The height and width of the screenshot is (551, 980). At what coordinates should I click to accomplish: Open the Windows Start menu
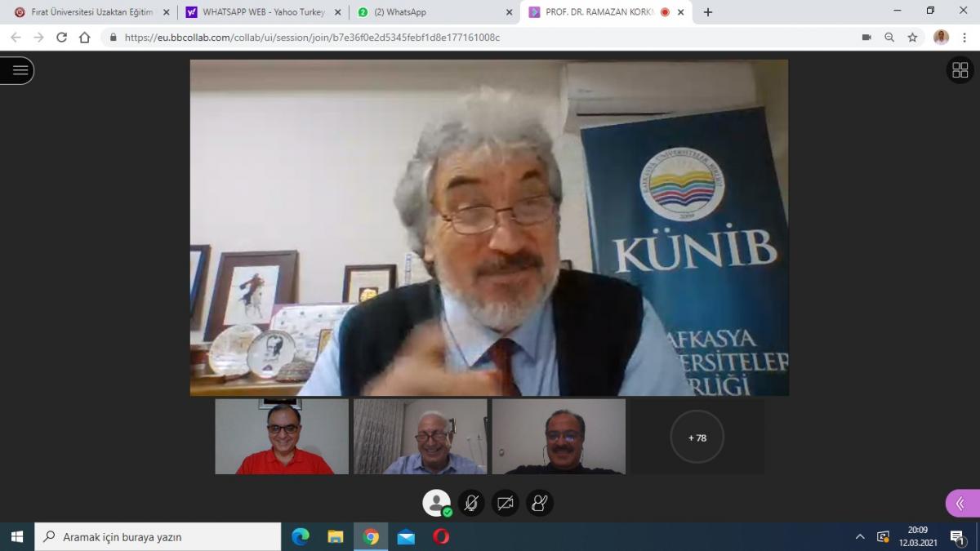[x=17, y=536]
